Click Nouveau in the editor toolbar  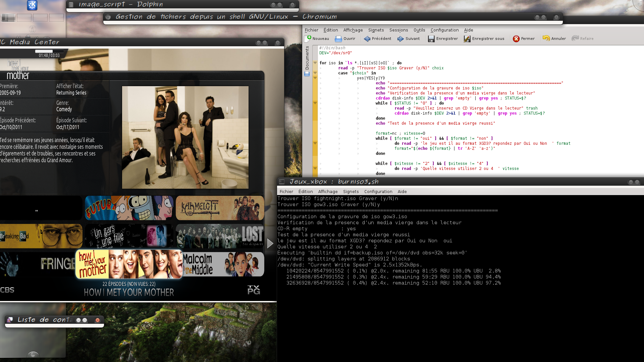[317, 39]
